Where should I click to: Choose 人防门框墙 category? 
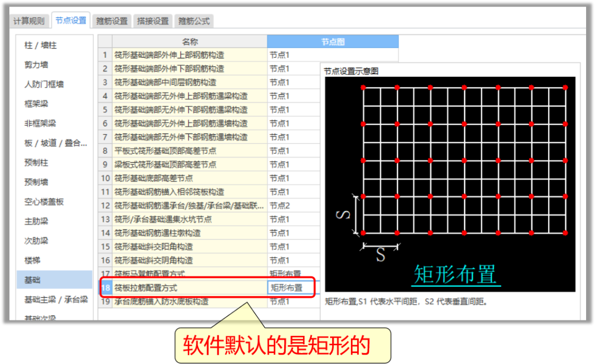click(44, 84)
